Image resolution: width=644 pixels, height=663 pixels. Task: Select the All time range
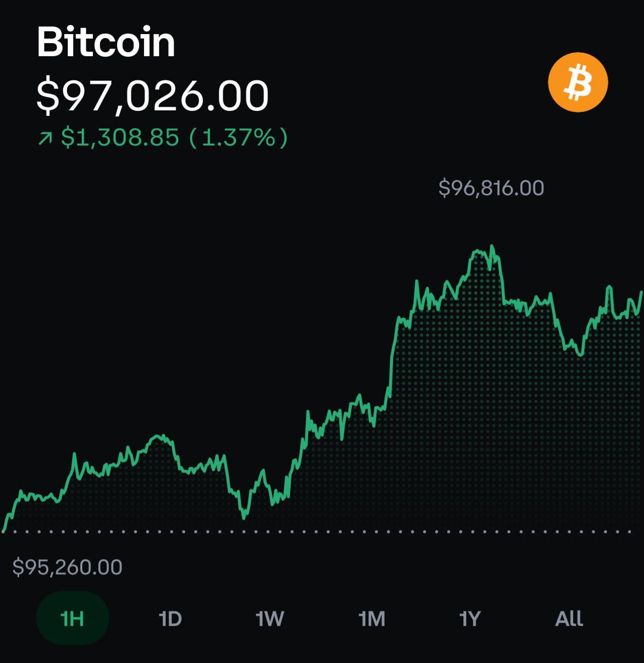coord(569,618)
